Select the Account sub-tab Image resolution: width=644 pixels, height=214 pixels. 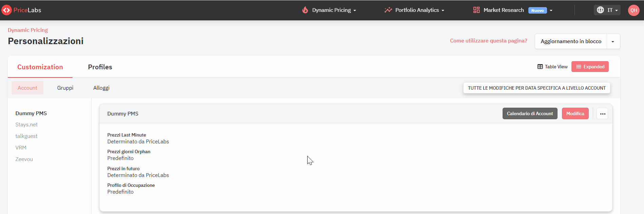(x=27, y=88)
